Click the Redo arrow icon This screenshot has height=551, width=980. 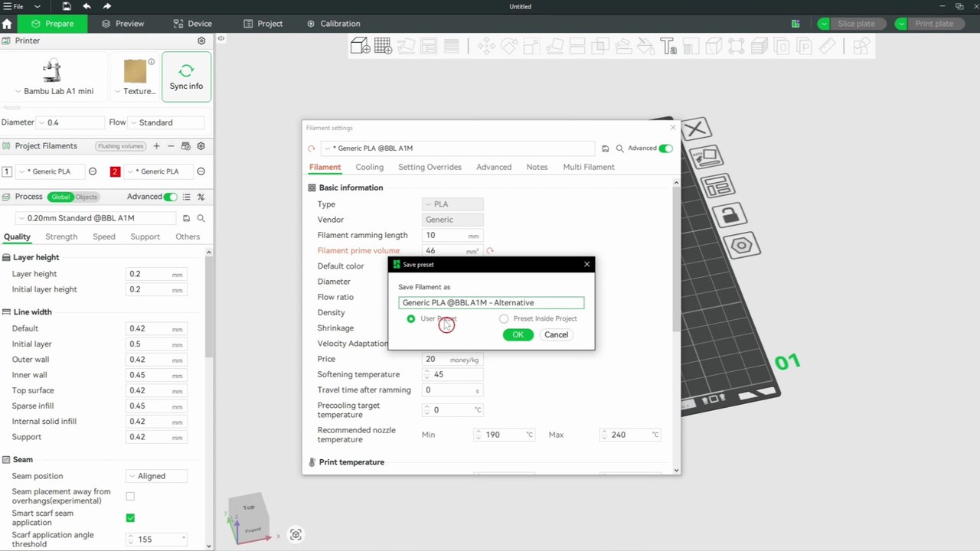[x=107, y=6]
